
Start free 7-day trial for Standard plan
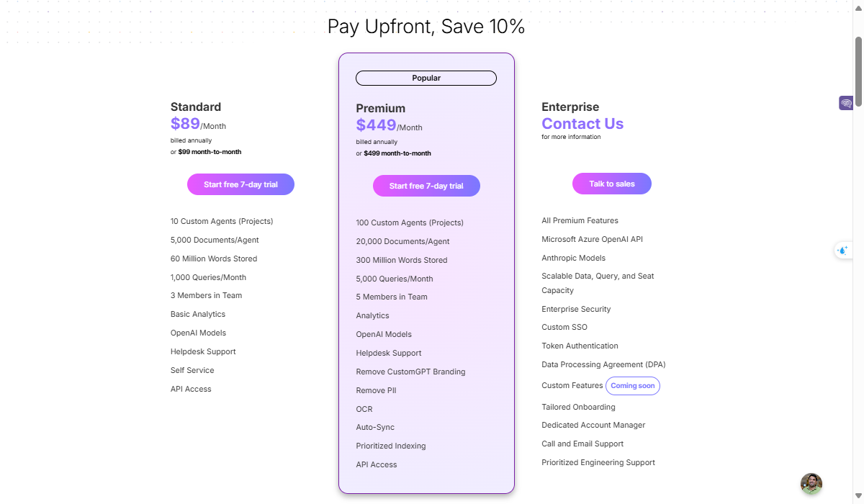coord(240,184)
